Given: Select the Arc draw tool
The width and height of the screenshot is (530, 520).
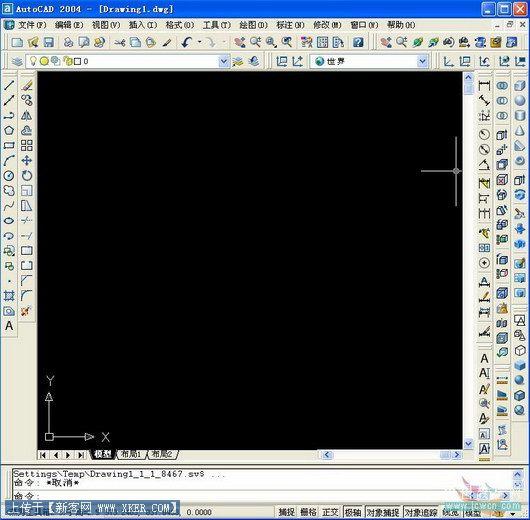Looking at the screenshot, I should point(9,161).
